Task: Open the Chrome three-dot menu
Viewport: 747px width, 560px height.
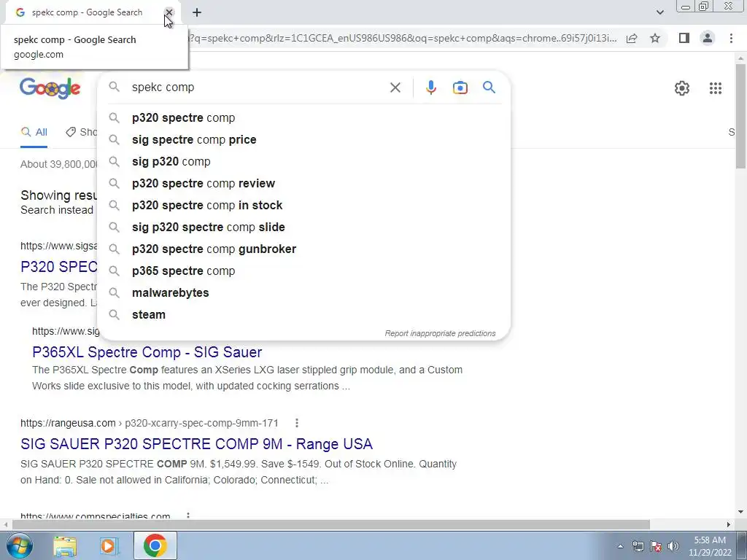Action: (731, 38)
